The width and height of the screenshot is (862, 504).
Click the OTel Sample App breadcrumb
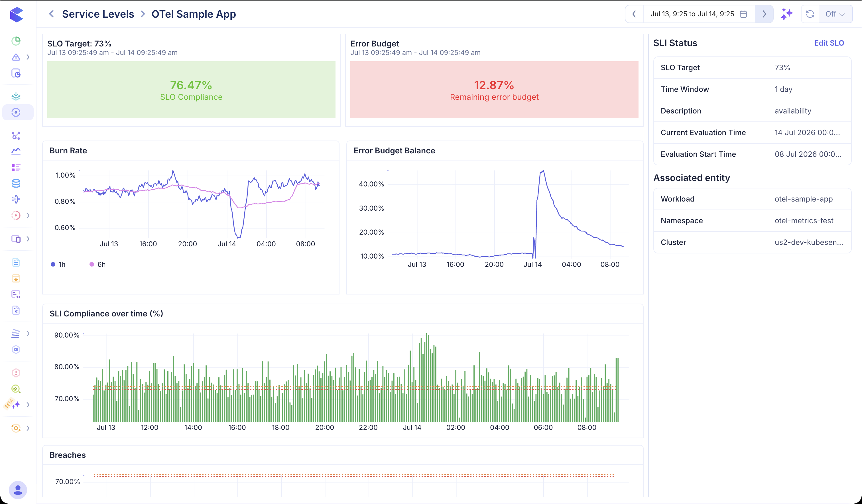click(x=194, y=14)
